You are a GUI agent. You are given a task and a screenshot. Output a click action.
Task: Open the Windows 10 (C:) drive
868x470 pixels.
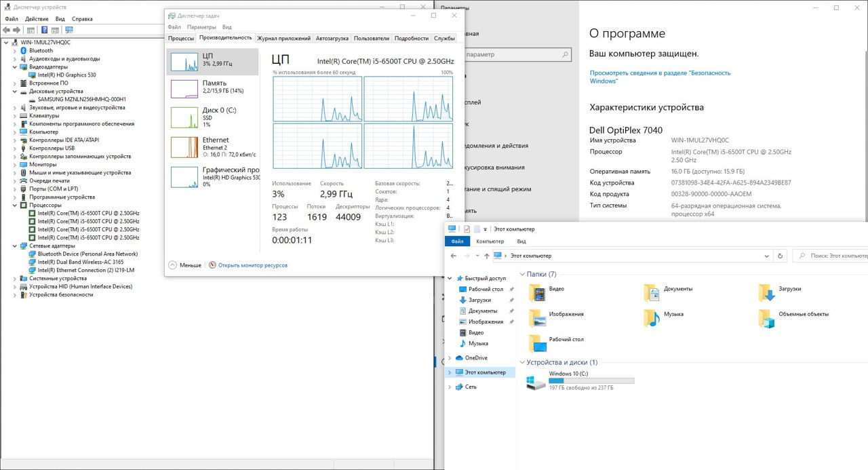[x=536, y=383]
